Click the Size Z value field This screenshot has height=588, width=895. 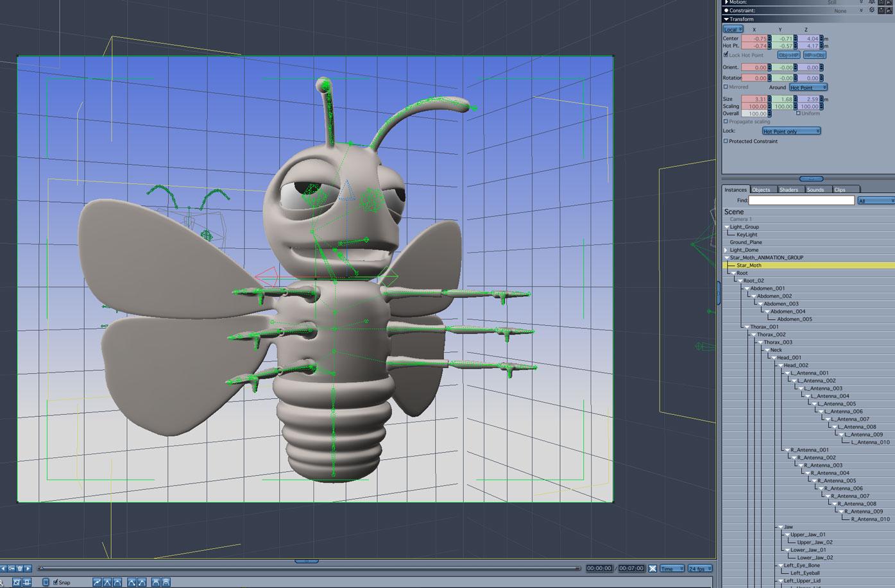coord(808,99)
